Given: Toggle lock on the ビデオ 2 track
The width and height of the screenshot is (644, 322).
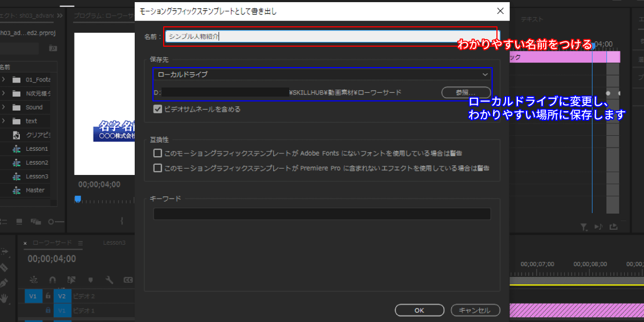Looking at the screenshot, I should point(48,296).
